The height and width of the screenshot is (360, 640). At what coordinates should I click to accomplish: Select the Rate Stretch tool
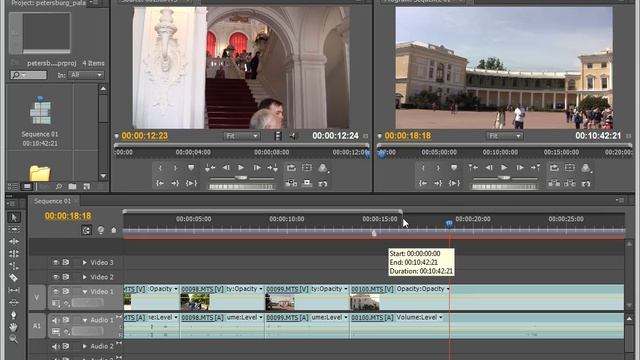click(13, 266)
